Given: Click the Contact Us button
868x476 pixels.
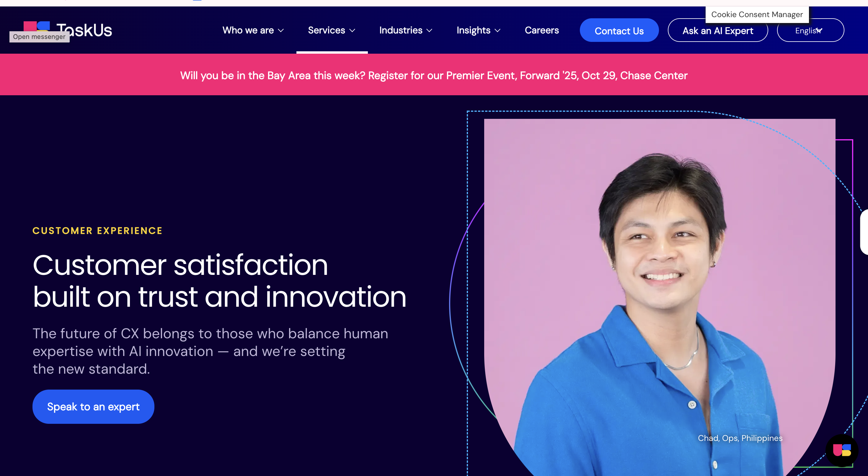Looking at the screenshot, I should (619, 30).
